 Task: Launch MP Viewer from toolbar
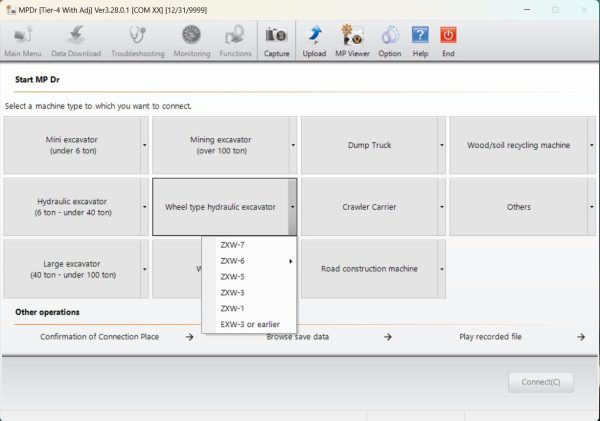(352, 41)
